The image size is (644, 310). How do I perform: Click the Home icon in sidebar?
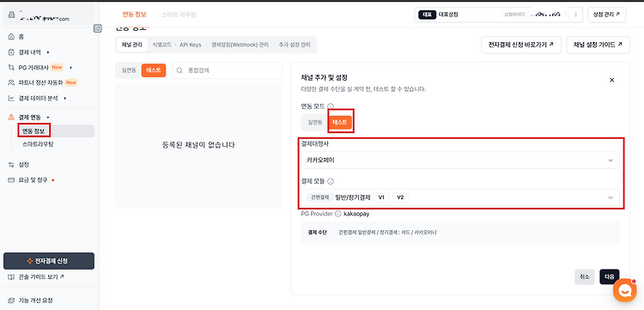tap(11, 37)
